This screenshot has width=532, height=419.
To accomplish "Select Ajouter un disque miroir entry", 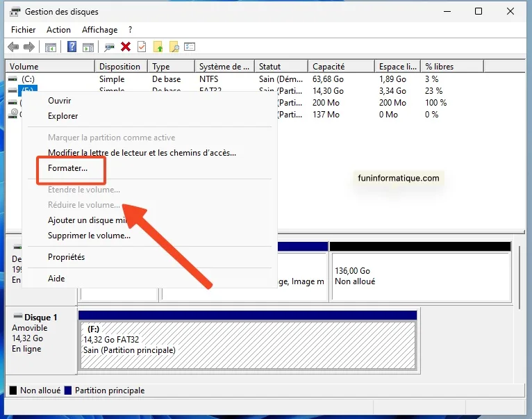I will (149, 220).
